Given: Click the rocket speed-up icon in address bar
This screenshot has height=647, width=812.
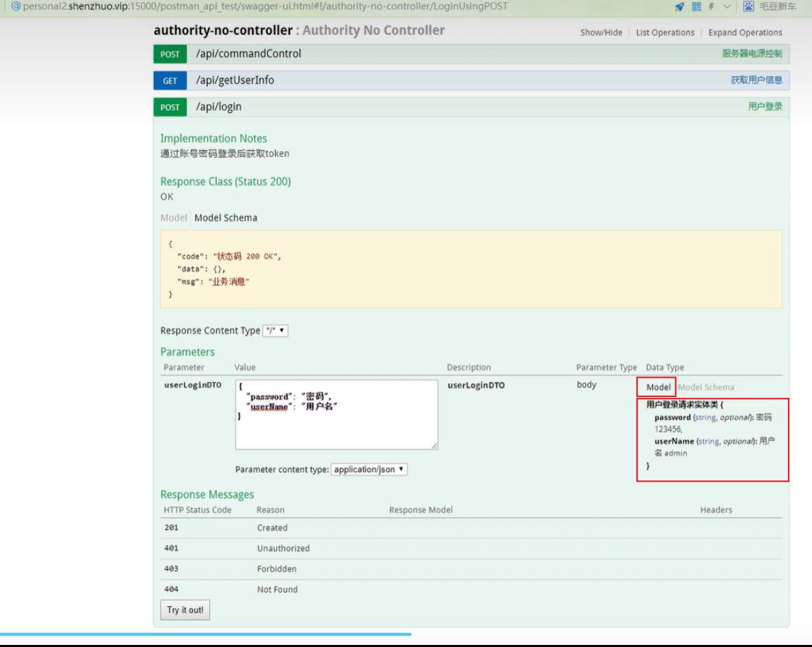Looking at the screenshot, I should click(679, 7).
